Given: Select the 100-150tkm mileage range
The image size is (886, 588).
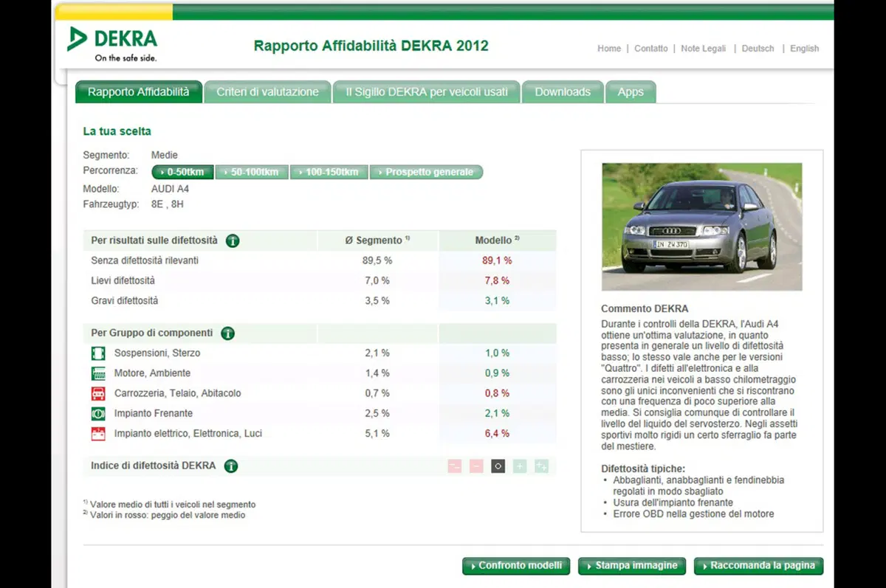Looking at the screenshot, I should [x=329, y=172].
